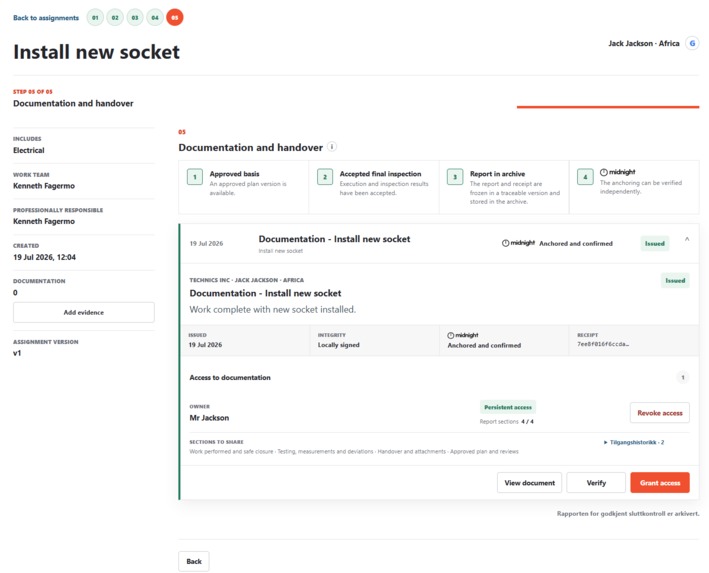709x573 pixels.
Task: Click created date 19 Jul 2026, 12:04
Action: click(44, 257)
